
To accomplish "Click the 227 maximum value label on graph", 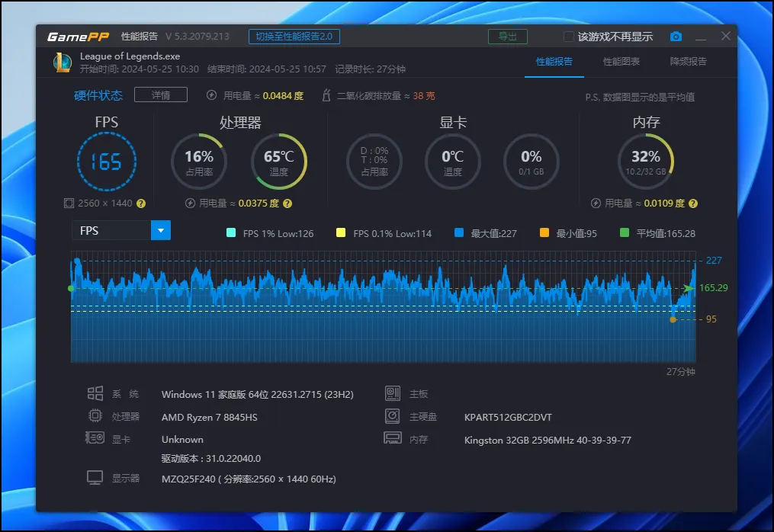I will 714,261.
